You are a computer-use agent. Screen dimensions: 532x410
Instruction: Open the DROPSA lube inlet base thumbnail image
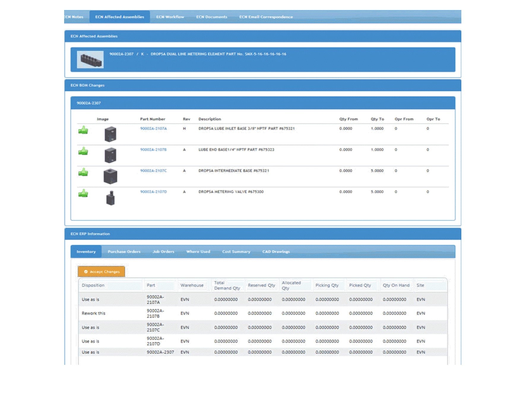click(x=110, y=134)
